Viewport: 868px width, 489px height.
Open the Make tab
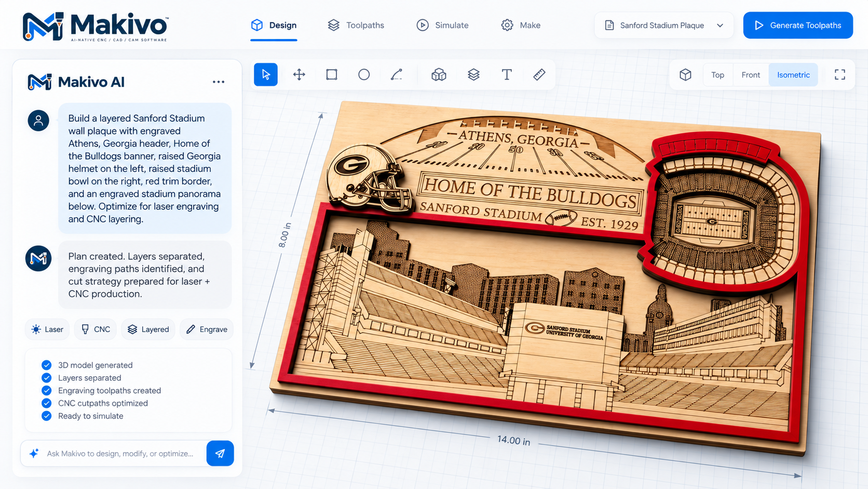[521, 25]
